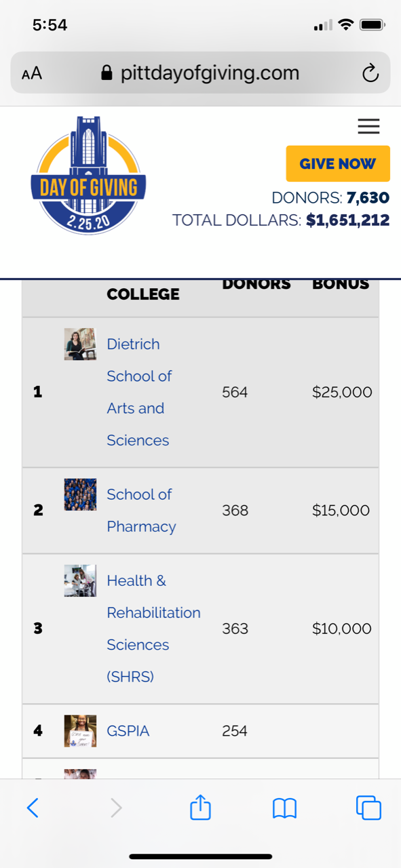Tap the SHRS thumbnail image

tap(80, 580)
